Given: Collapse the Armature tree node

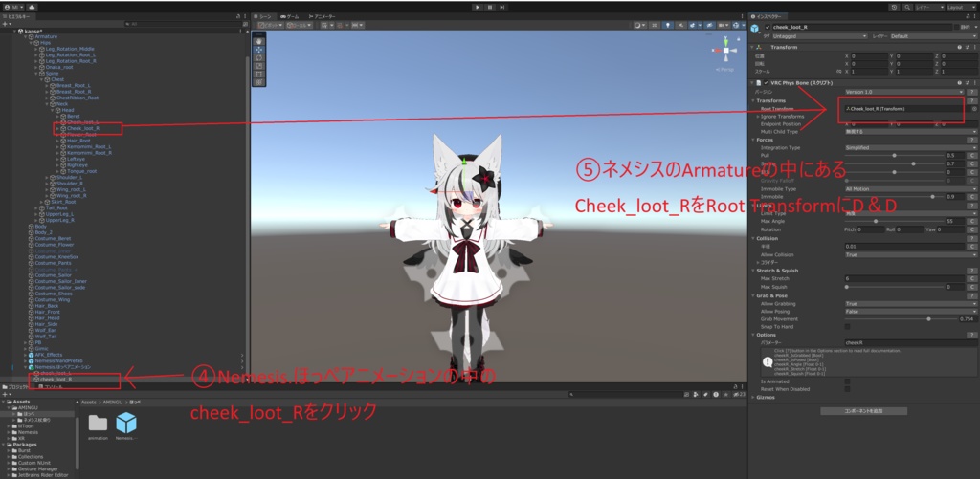Looking at the screenshot, I should tap(26, 37).
